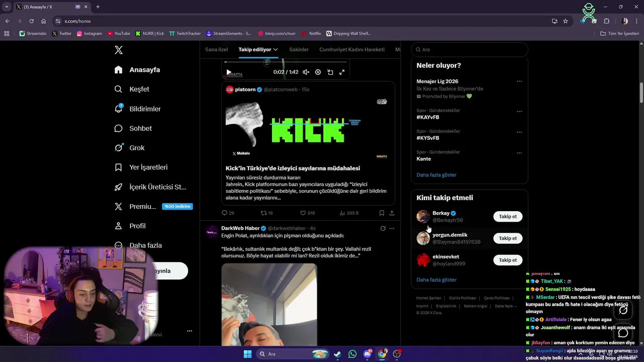The image size is (644, 362).
Task: Open the DarkWeb Haber video thumbnail
Action: click(x=269, y=305)
